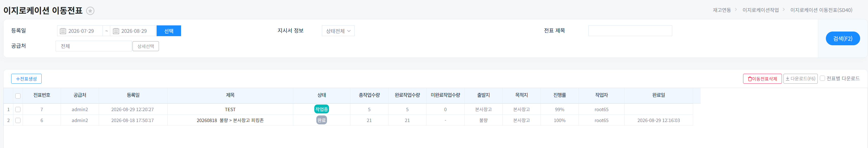The width and height of the screenshot is (868, 148).
Task: Sort by 진행률 column header
Action: (559, 95)
